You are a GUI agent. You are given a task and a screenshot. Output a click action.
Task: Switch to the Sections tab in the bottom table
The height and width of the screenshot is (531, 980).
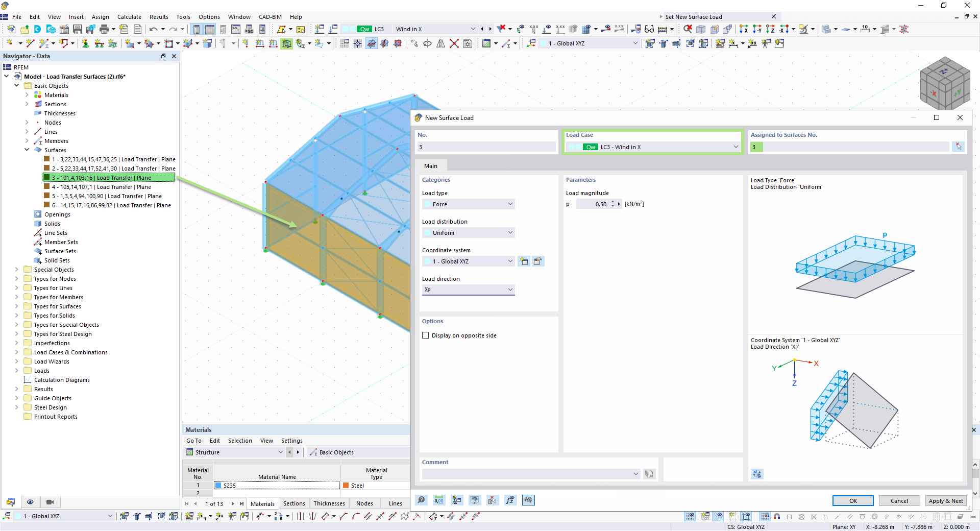coord(293,503)
